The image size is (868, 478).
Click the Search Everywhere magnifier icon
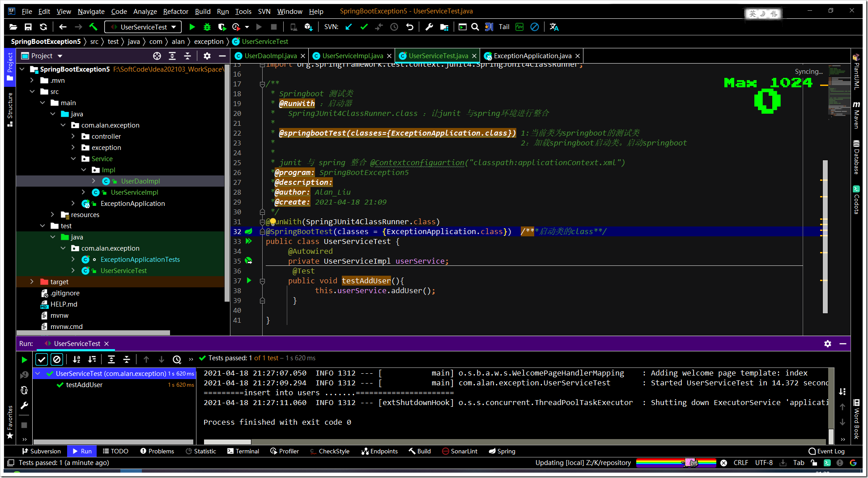[475, 27]
